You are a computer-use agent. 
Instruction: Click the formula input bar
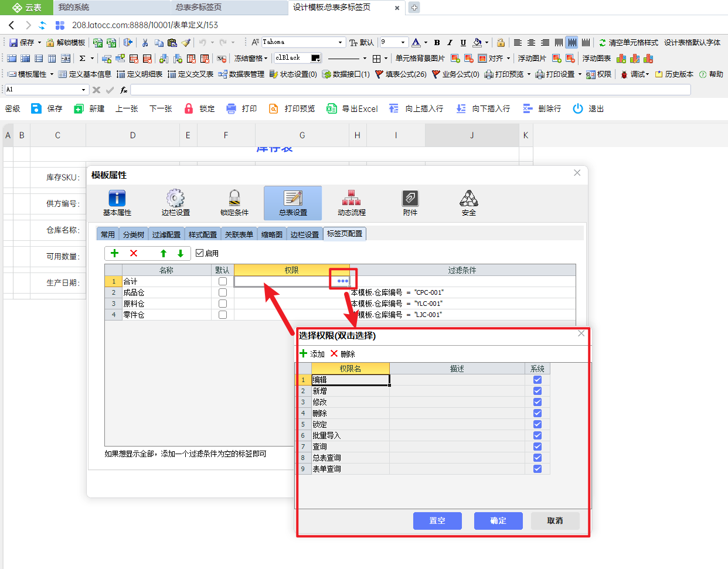[x=410, y=90]
